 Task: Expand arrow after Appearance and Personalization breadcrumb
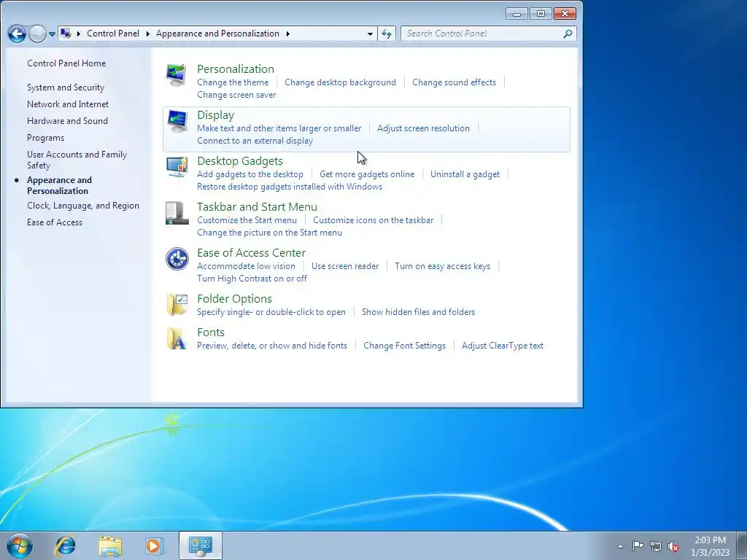pos(287,34)
